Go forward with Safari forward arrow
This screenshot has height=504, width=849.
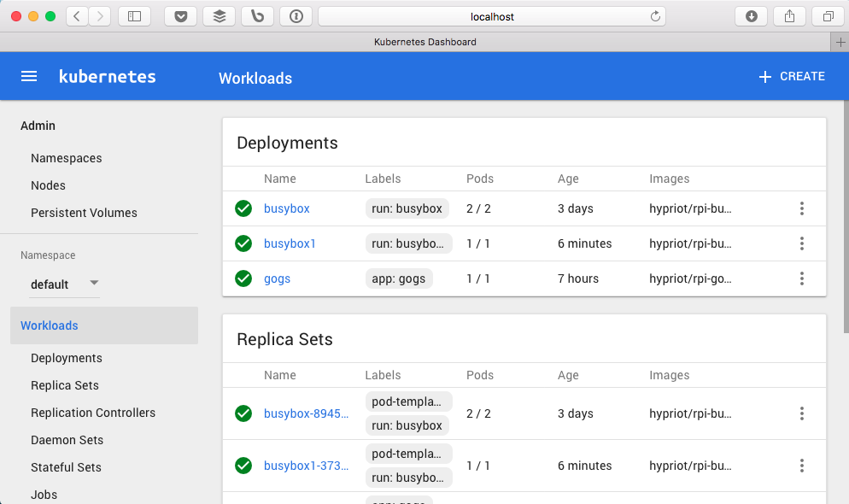pyautogui.click(x=100, y=16)
